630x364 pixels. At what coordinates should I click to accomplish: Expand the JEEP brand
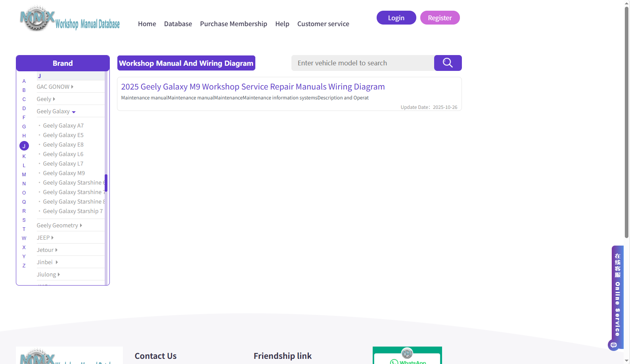pyautogui.click(x=45, y=238)
